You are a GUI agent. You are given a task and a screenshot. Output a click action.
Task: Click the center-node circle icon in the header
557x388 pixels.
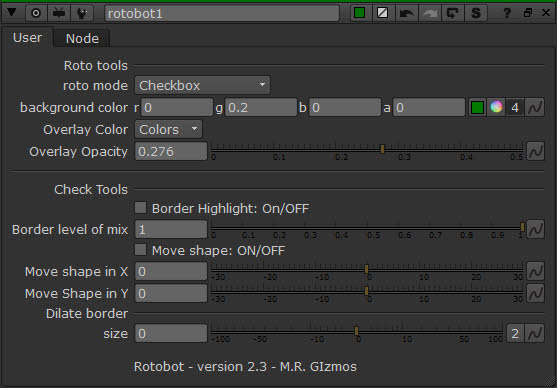coord(36,13)
